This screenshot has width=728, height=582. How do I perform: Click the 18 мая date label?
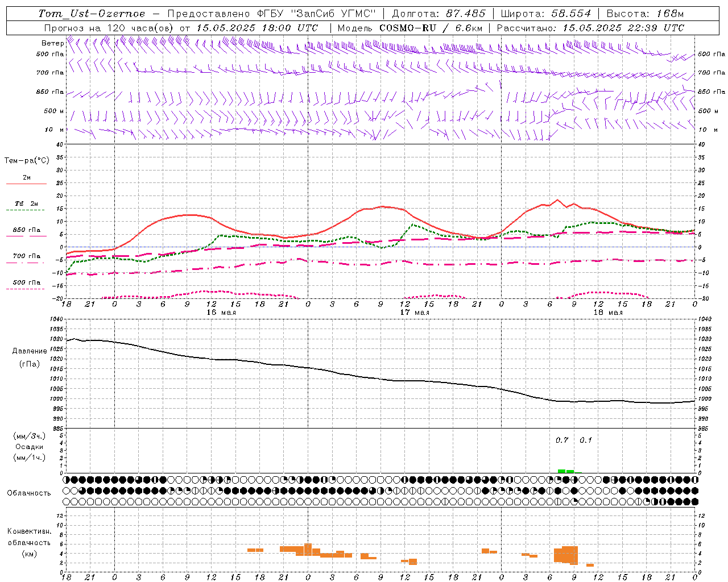click(x=608, y=313)
